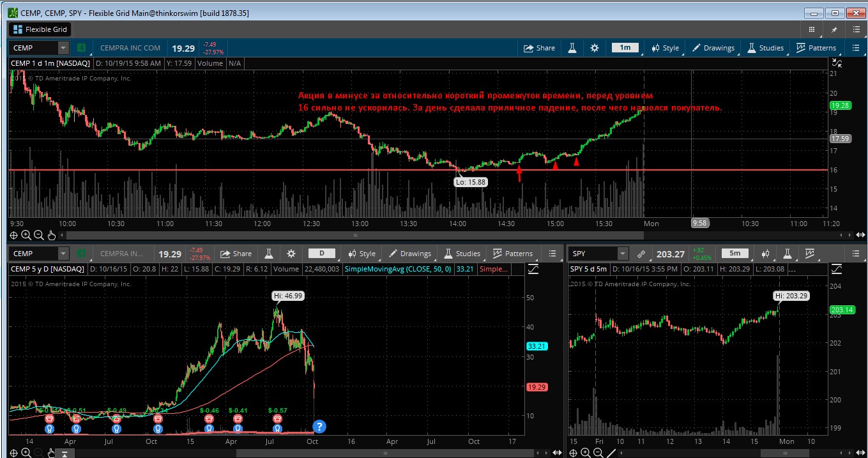Viewport: 868px width, 458px height.
Task: Click zoom out magnifier under top chart
Action: click(x=39, y=235)
